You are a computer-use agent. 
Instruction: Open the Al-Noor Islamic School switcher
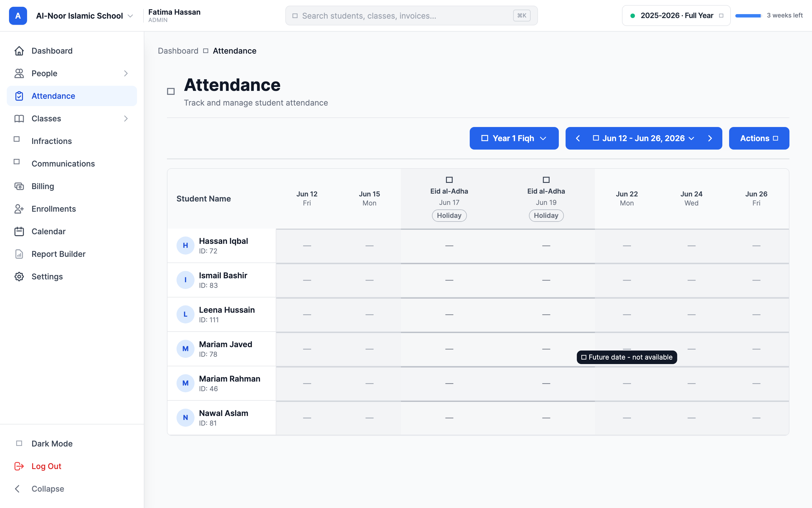click(x=85, y=16)
